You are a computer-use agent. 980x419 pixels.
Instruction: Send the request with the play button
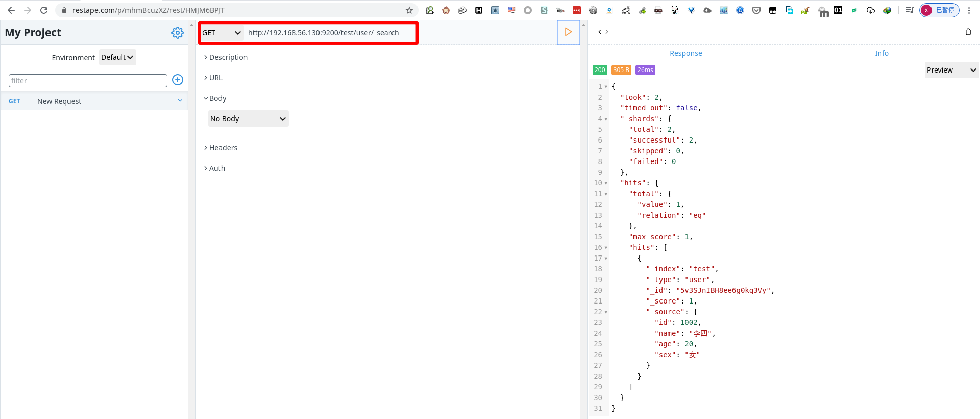pos(568,32)
